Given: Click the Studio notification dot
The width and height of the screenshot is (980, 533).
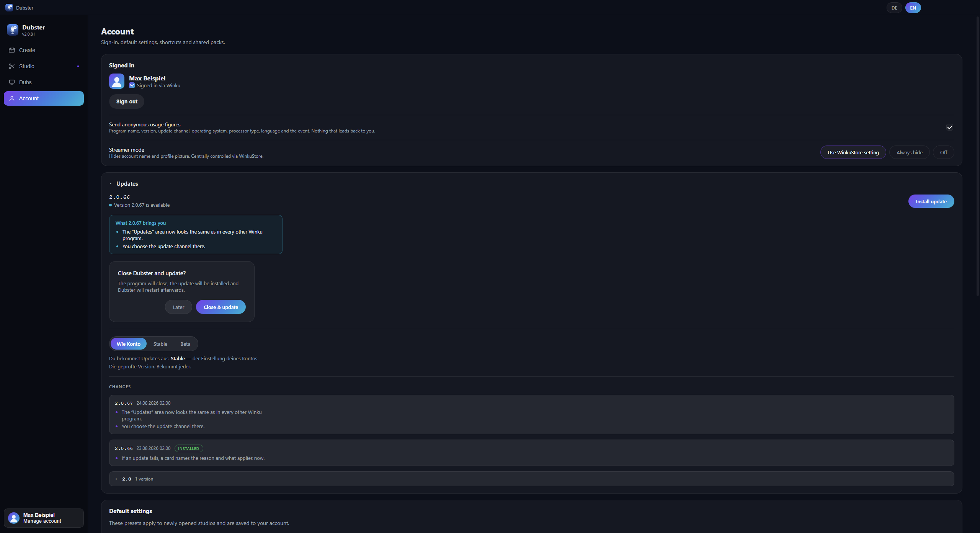Looking at the screenshot, I should pos(78,66).
